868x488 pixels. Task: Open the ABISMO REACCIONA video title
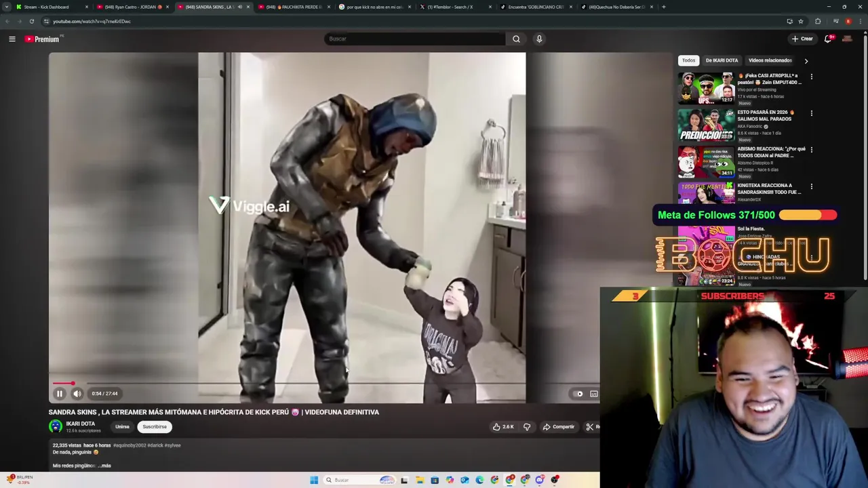click(771, 152)
